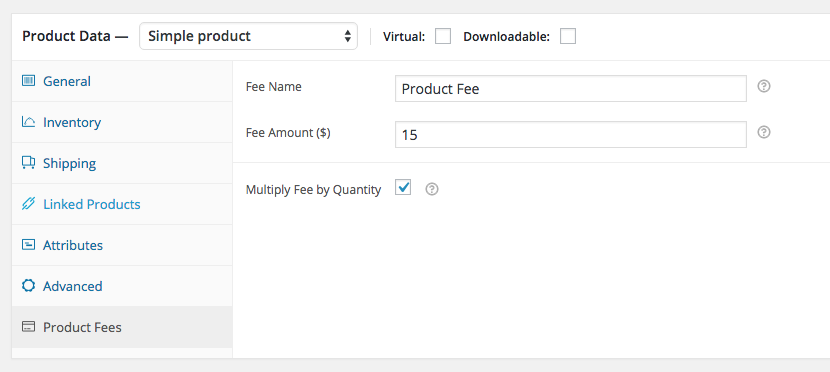
Task: Click the General tab icon
Action: [x=28, y=81]
